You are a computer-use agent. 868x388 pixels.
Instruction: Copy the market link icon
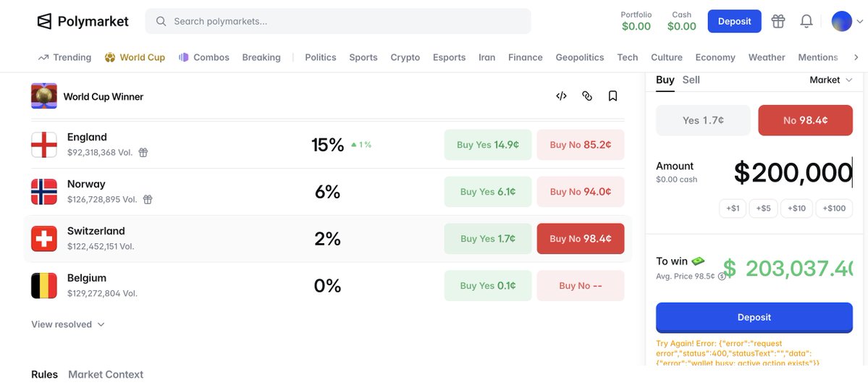[x=587, y=96]
